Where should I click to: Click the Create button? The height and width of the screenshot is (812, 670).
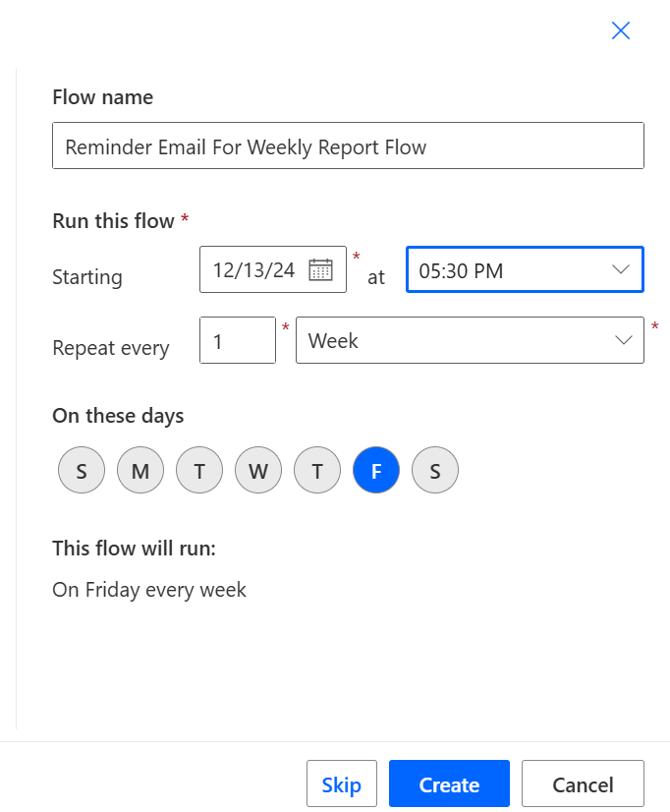click(x=449, y=783)
